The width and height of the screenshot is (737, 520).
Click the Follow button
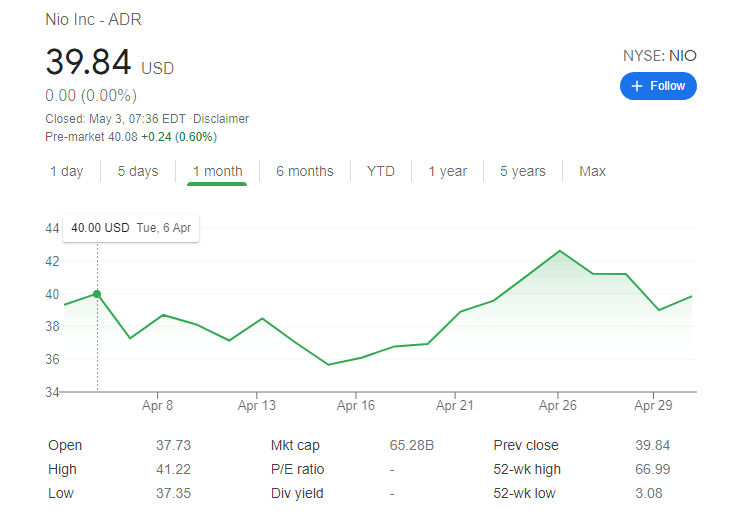pos(658,86)
